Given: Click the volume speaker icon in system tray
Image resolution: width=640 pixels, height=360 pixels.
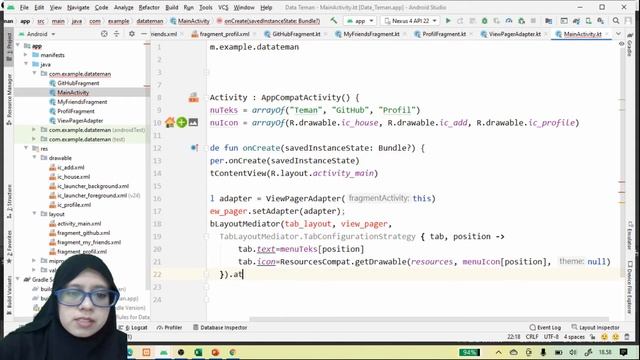Looking at the screenshot, I should pos(573,352).
